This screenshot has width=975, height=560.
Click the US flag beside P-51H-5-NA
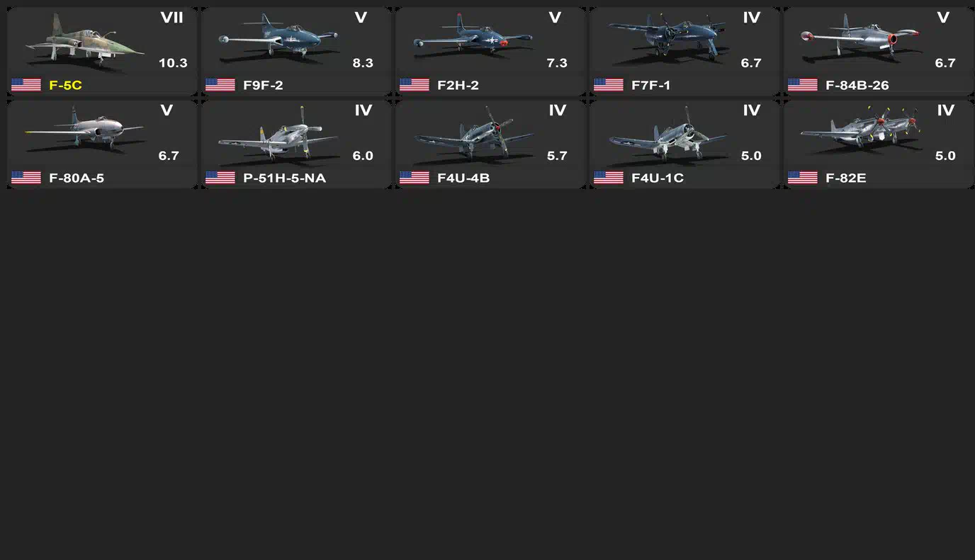tap(220, 178)
